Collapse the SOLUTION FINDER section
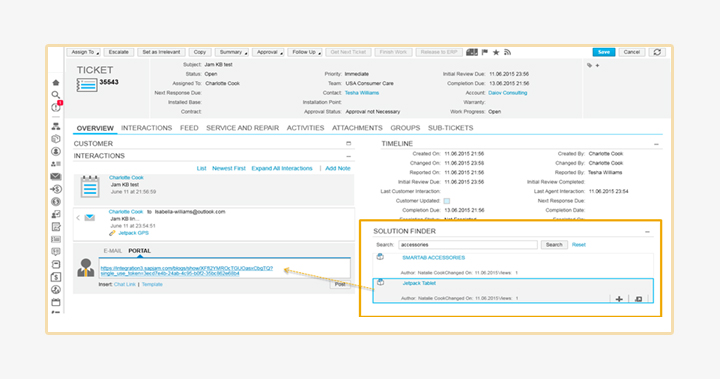Viewport: 720px width, 379px height. (647, 232)
